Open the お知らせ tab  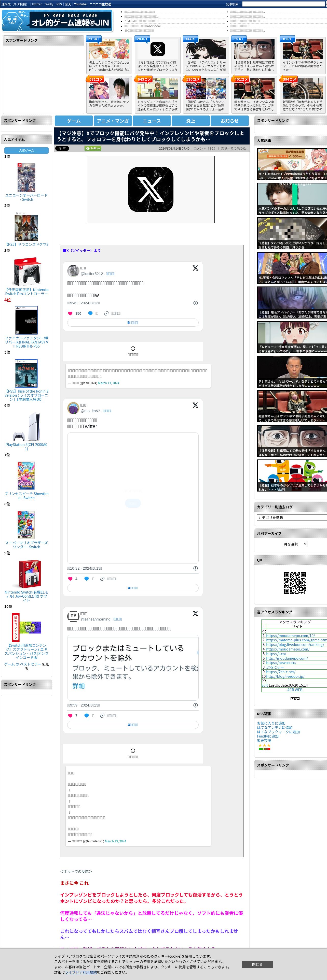click(229, 121)
